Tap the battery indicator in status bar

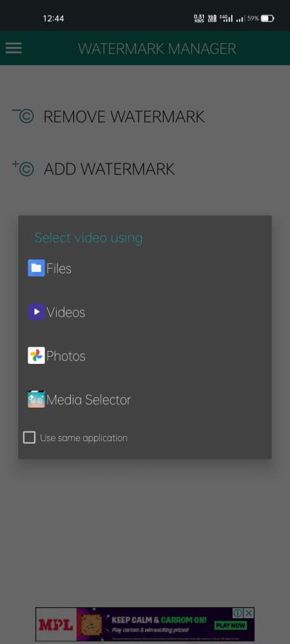pos(267,19)
